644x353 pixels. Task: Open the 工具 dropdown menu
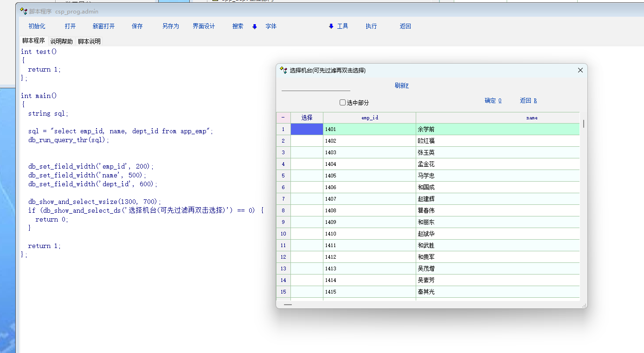click(x=342, y=26)
